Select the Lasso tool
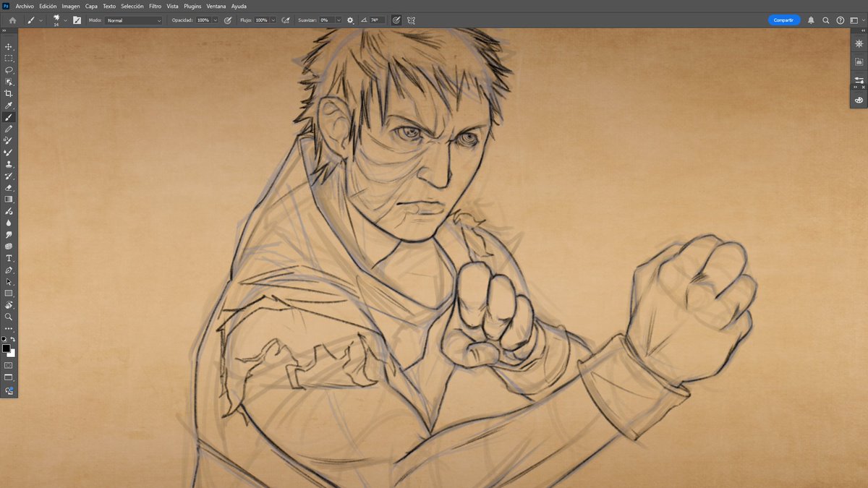Image resolution: width=868 pixels, height=488 pixels. point(9,70)
